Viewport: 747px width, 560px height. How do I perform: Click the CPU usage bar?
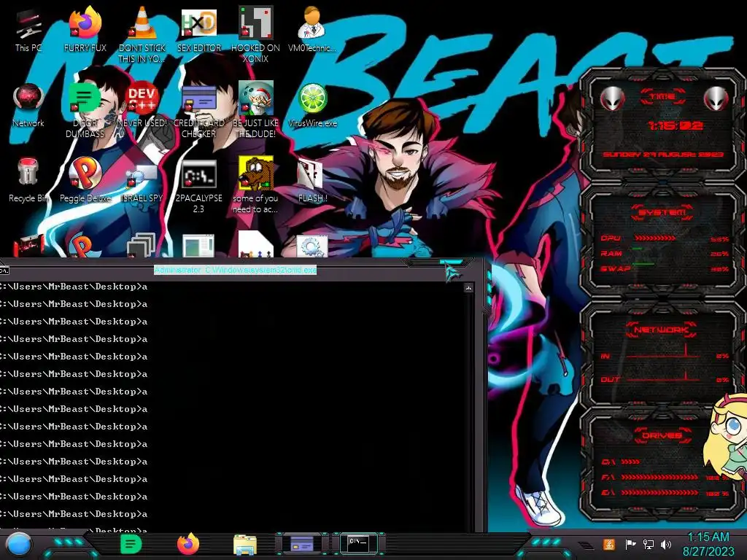click(x=654, y=238)
